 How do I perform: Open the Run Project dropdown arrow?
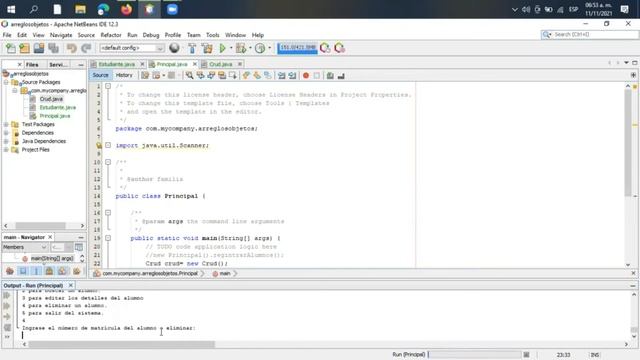click(x=231, y=48)
